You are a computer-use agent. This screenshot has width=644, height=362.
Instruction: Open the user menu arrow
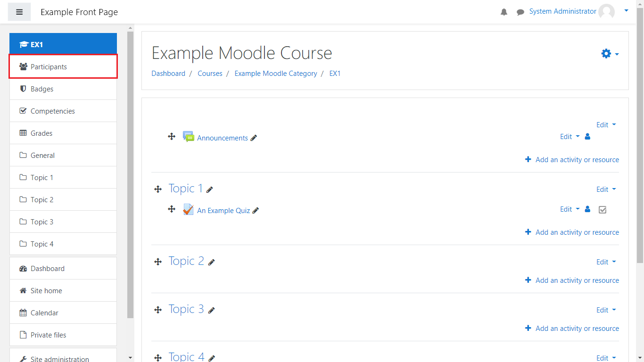626,10
